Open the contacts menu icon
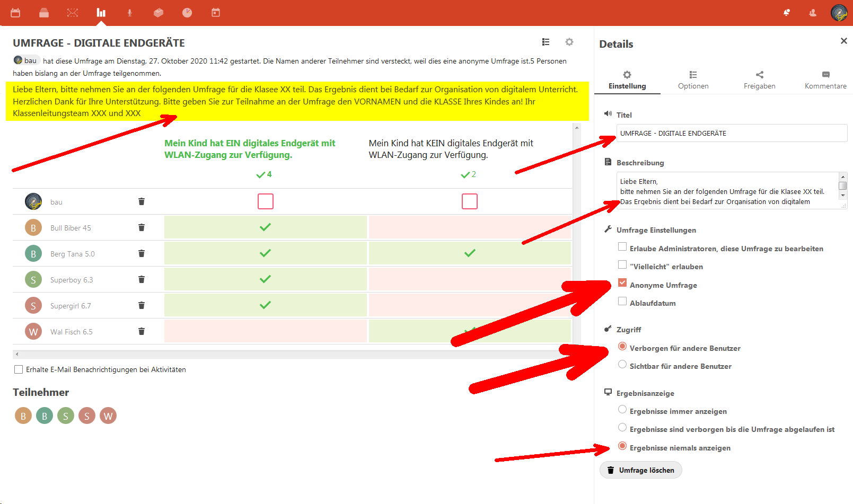This screenshot has height=504, width=853. 813,13
